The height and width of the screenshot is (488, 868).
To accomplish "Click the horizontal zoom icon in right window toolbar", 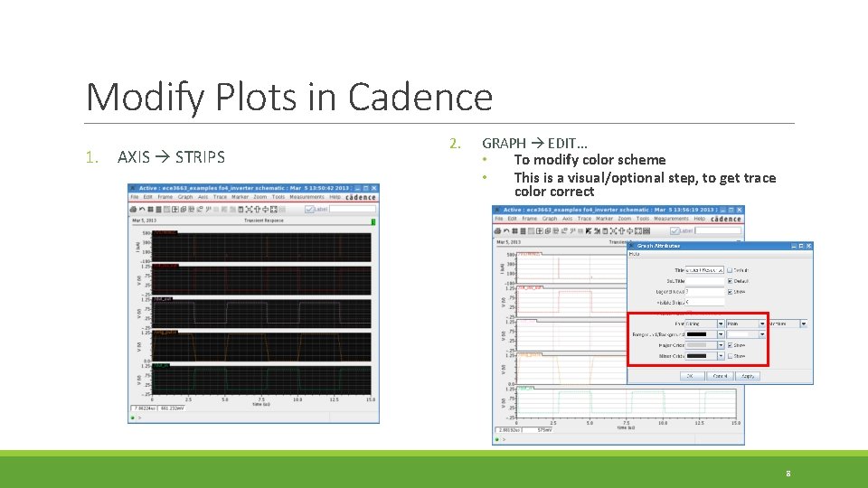I will click(x=621, y=230).
